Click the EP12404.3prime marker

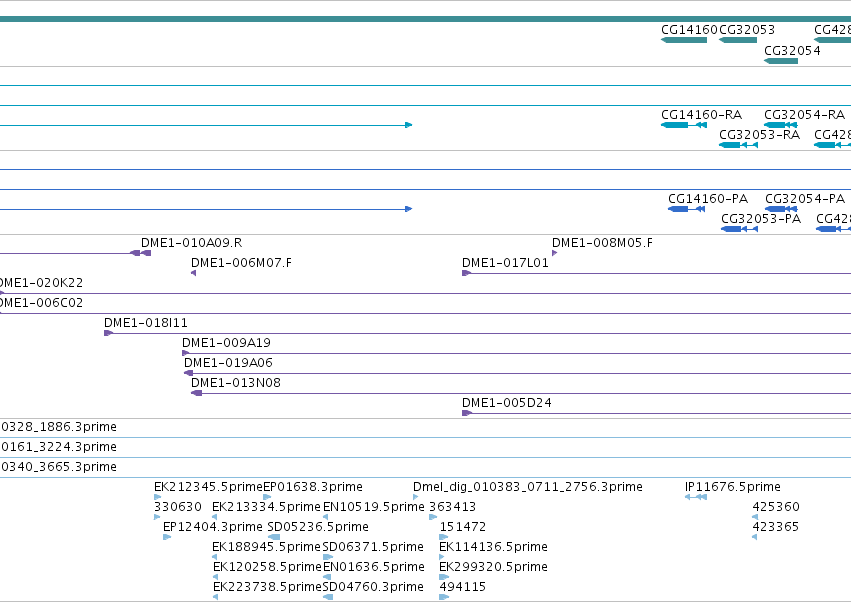[x=167, y=537]
